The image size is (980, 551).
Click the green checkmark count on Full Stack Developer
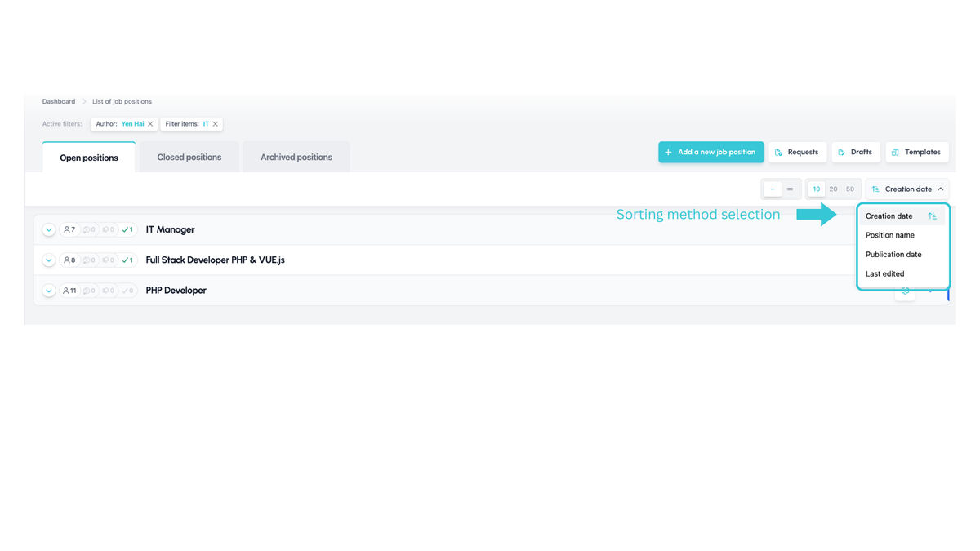point(127,260)
